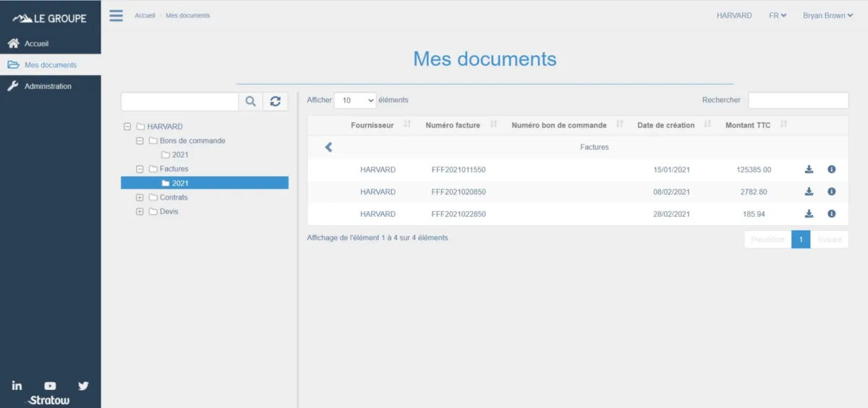This screenshot has height=408, width=868.
Task: Download invoice FFF2021011550
Action: pyautogui.click(x=809, y=170)
